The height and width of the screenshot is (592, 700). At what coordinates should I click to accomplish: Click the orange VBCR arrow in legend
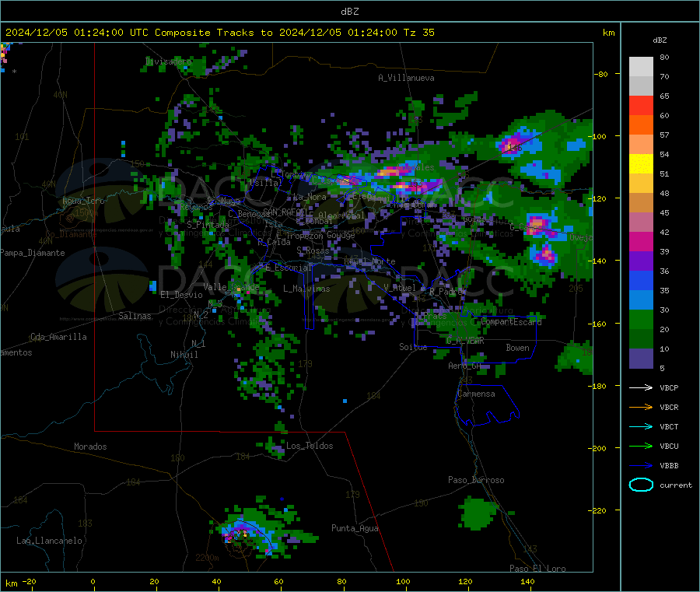pyautogui.click(x=641, y=407)
